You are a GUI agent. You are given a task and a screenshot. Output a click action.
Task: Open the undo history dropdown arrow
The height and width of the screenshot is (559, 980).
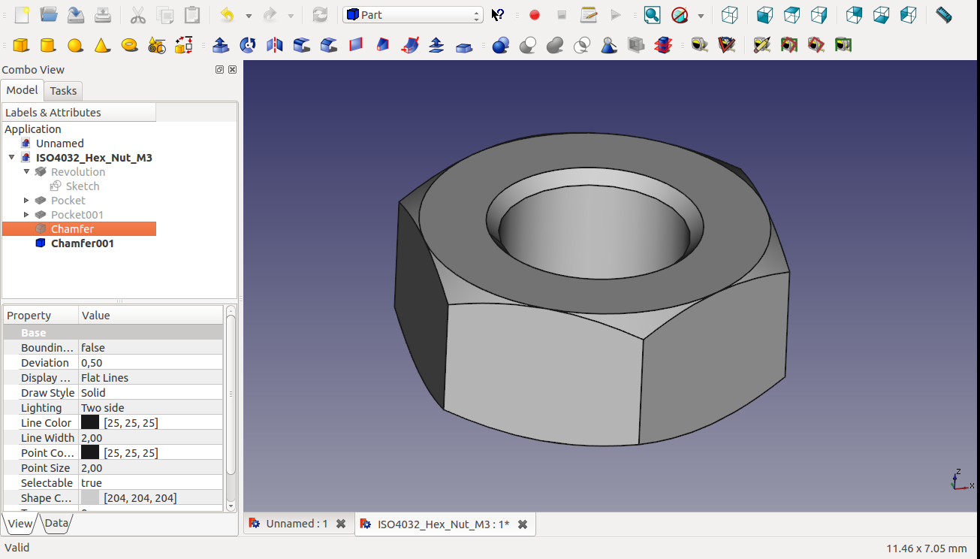click(249, 15)
